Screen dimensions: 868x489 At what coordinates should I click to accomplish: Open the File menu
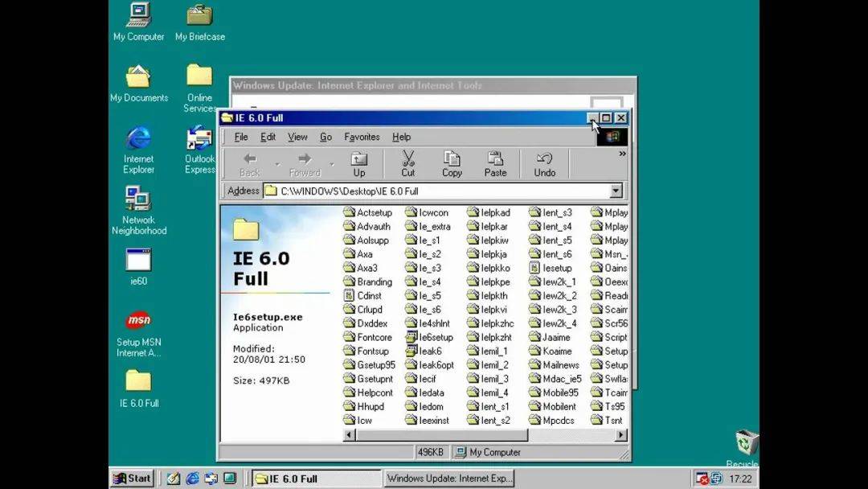click(x=240, y=138)
